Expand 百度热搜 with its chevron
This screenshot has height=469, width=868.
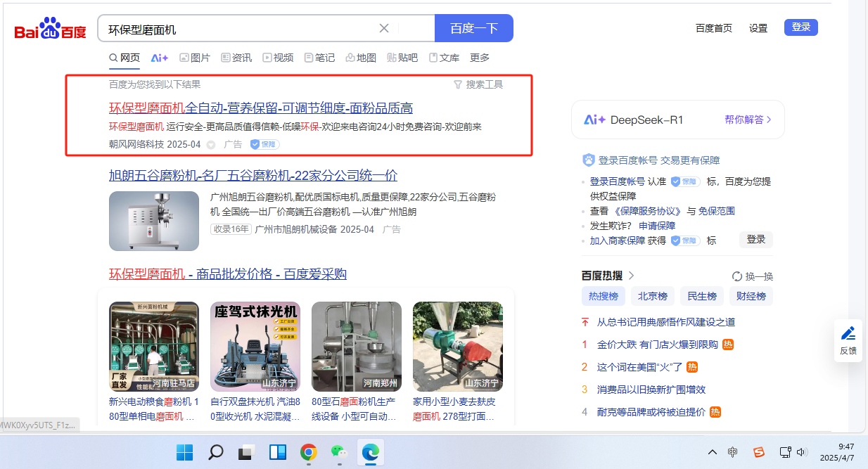(631, 276)
